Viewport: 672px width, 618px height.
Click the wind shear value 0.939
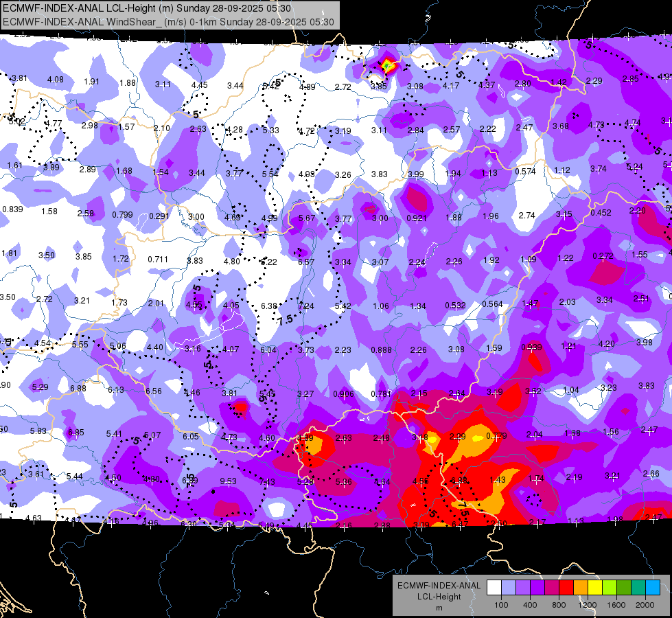coord(531,347)
